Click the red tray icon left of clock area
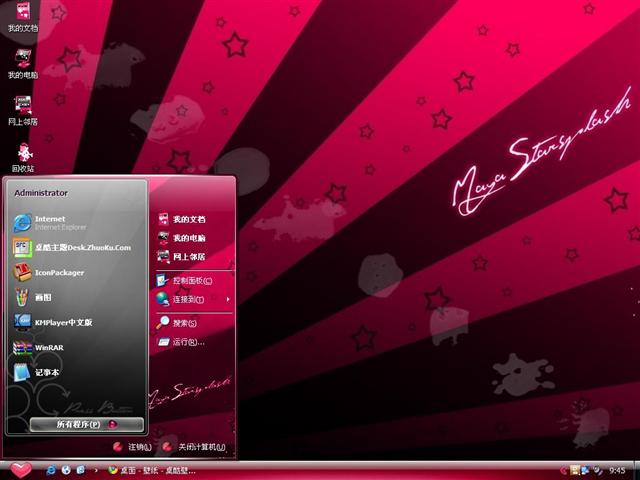 click(x=563, y=471)
